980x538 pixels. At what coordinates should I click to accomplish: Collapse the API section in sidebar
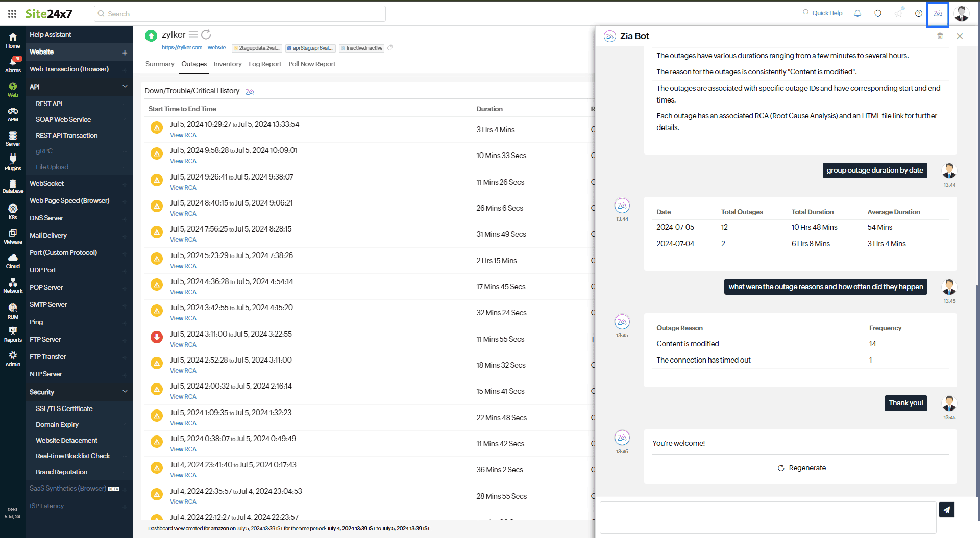click(x=125, y=87)
